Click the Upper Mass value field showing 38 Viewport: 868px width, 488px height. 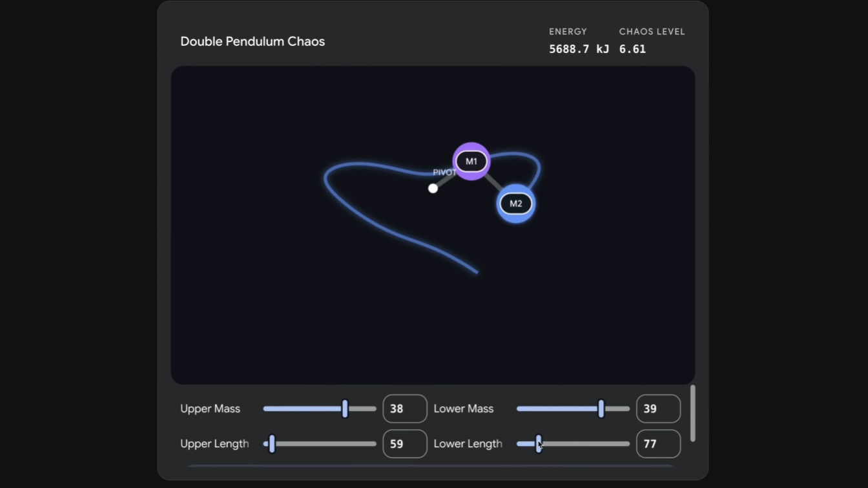[404, 408]
